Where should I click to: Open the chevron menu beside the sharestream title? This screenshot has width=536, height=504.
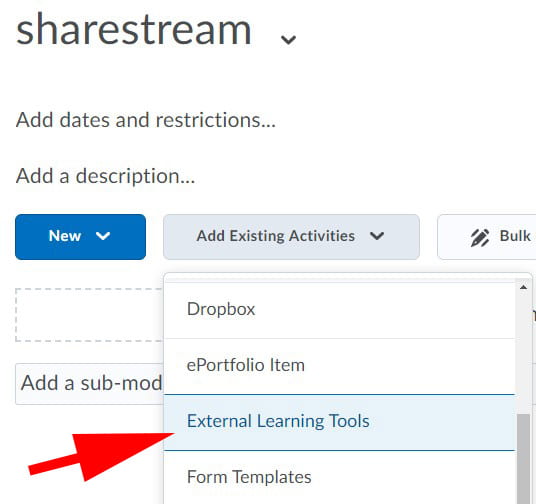pos(288,39)
